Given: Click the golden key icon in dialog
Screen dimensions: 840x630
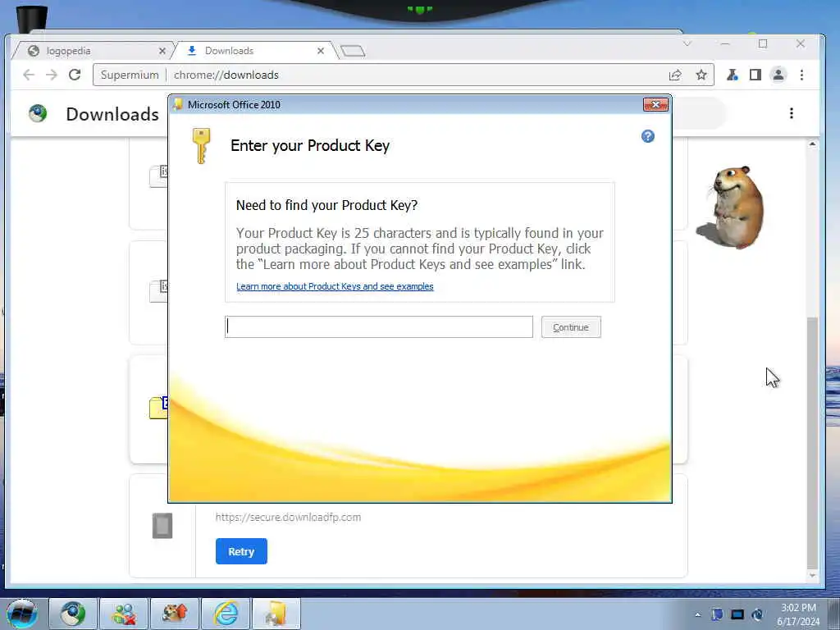Looking at the screenshot, I should point(202,145).
